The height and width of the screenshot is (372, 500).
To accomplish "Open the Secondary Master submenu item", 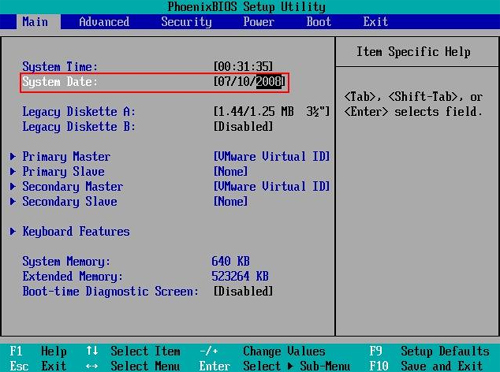I will [73, 187].
